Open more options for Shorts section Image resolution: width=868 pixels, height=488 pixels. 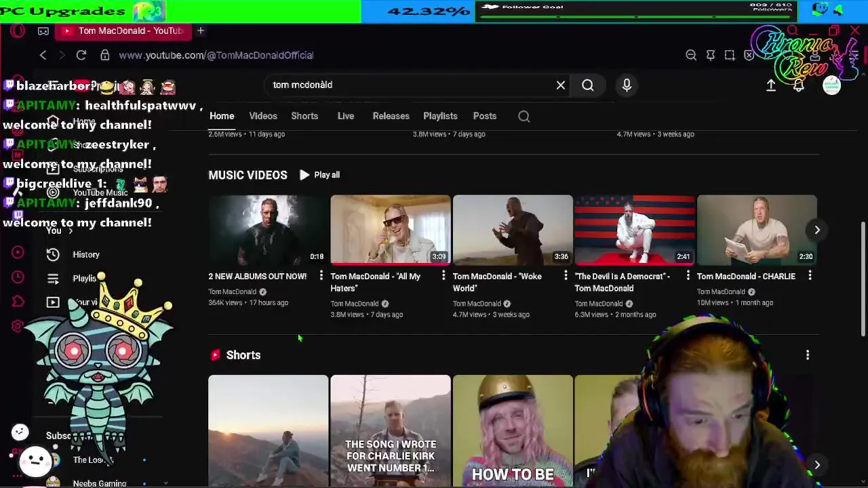pos(808,355)
